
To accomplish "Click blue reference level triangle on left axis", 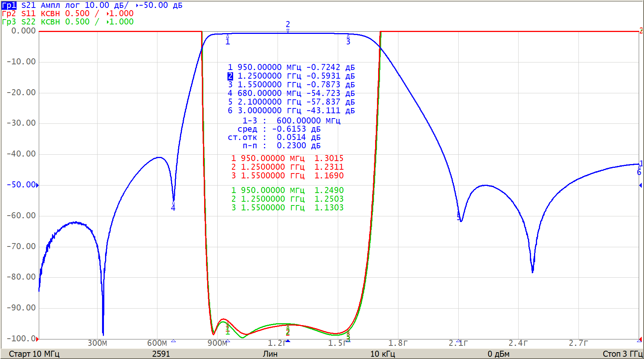I will 37,185.
